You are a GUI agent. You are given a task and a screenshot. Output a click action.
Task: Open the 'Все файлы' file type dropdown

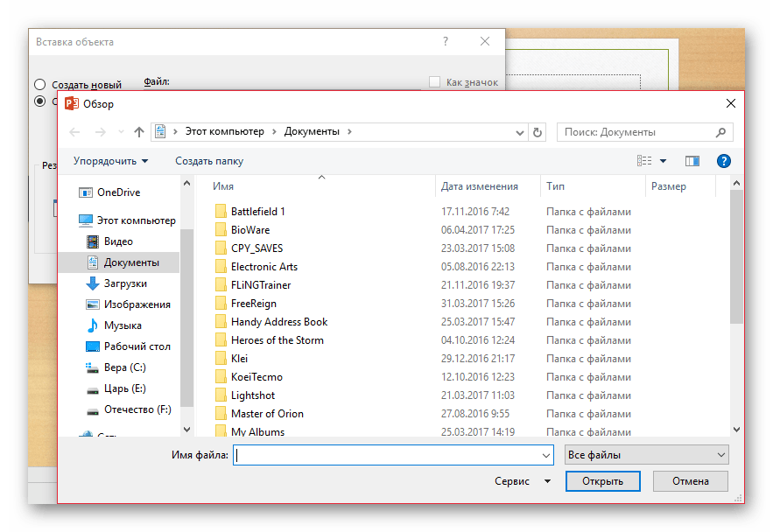point(647,455)
